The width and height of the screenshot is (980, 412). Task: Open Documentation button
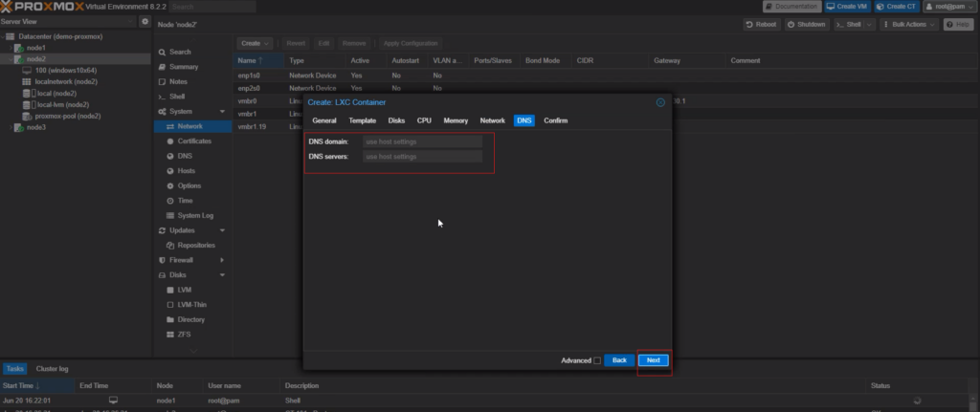click(x=791, y=7)
